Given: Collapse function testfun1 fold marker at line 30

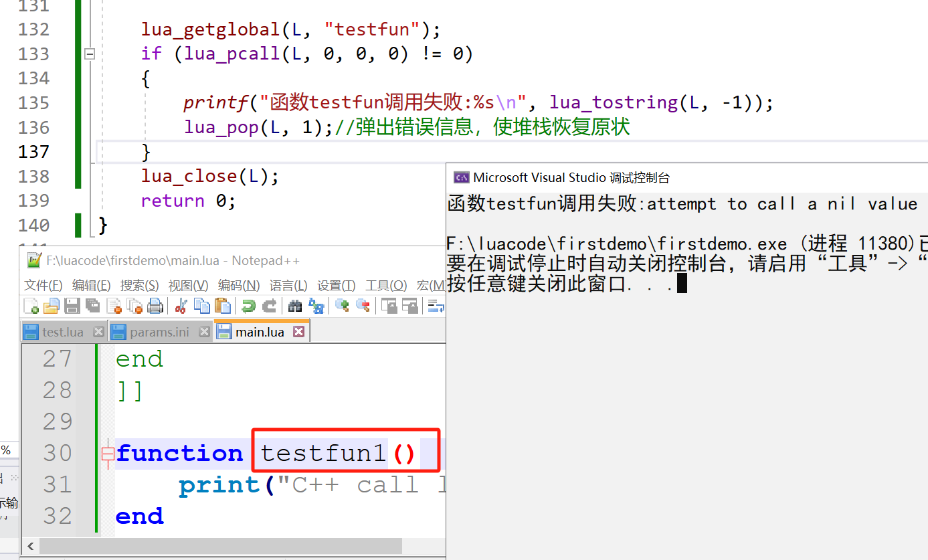Looking at the screenshot, I should pos(108,454).
